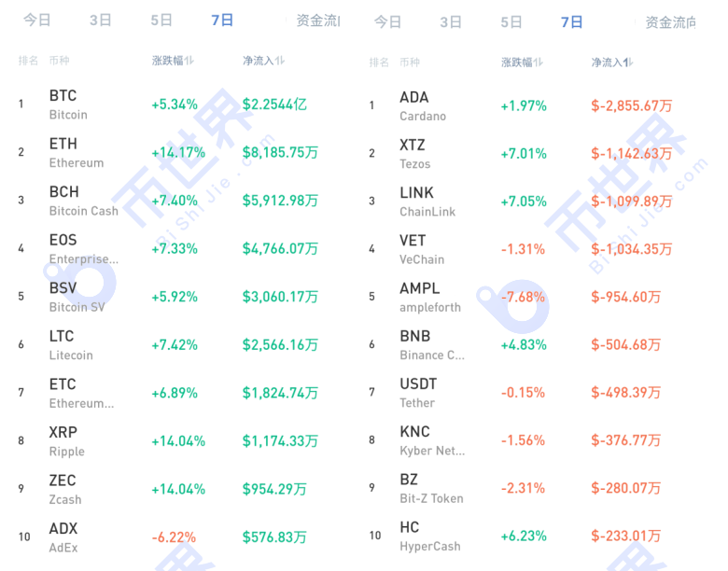This screenshot has height=571, width=728.
Task: Click the 币种 header above BTC
Action: tap(59, 61)
